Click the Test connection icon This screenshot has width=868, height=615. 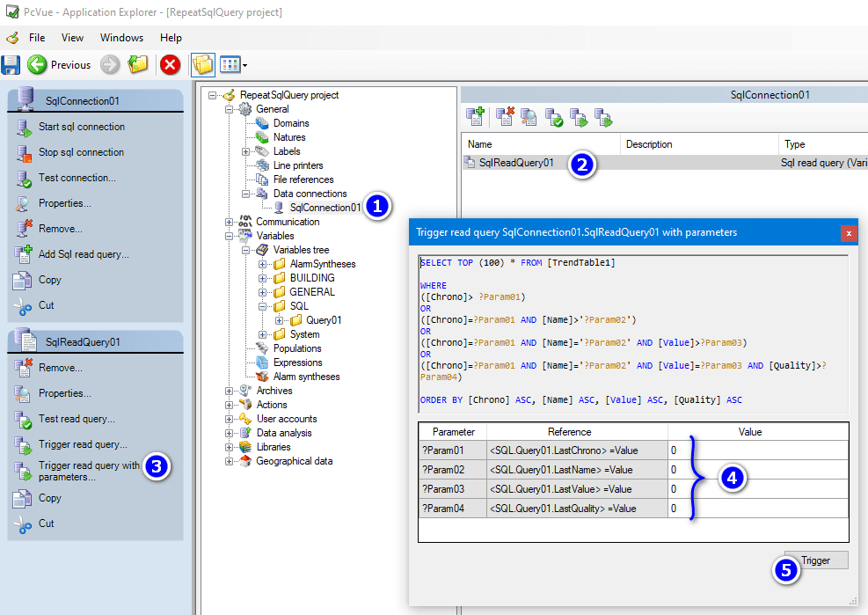point(24,179)
